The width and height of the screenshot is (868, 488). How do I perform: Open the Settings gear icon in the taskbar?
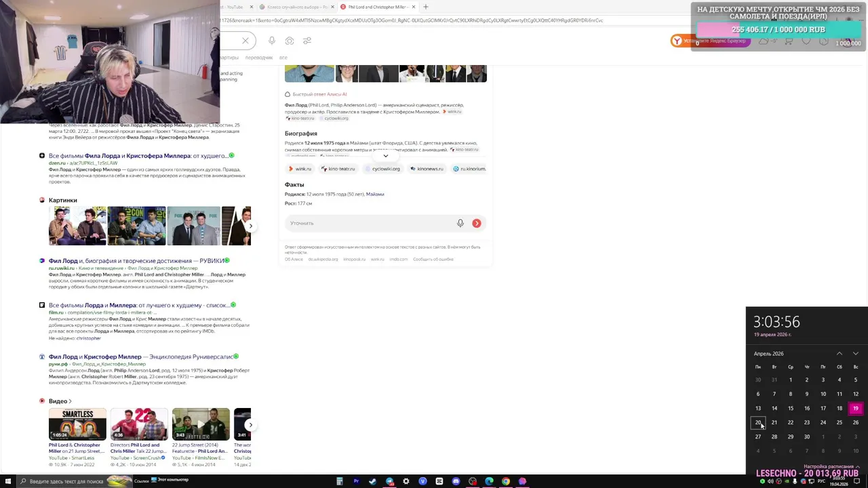click(406, 481)
